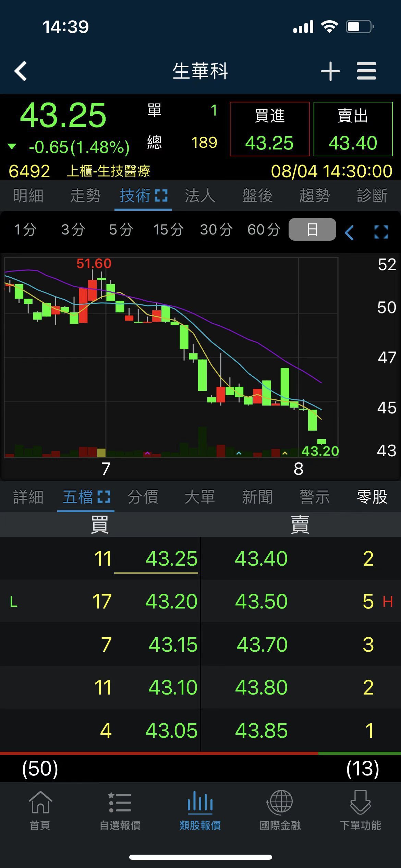Tap the buy/sell ratio bar
Screen dimensions: 401x868
coord(200,753)
